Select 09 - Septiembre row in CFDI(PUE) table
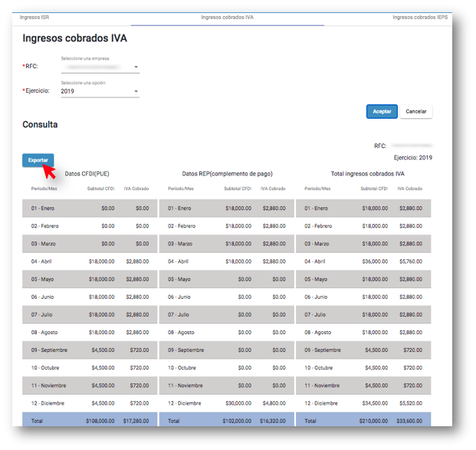 tap(90, 350)
